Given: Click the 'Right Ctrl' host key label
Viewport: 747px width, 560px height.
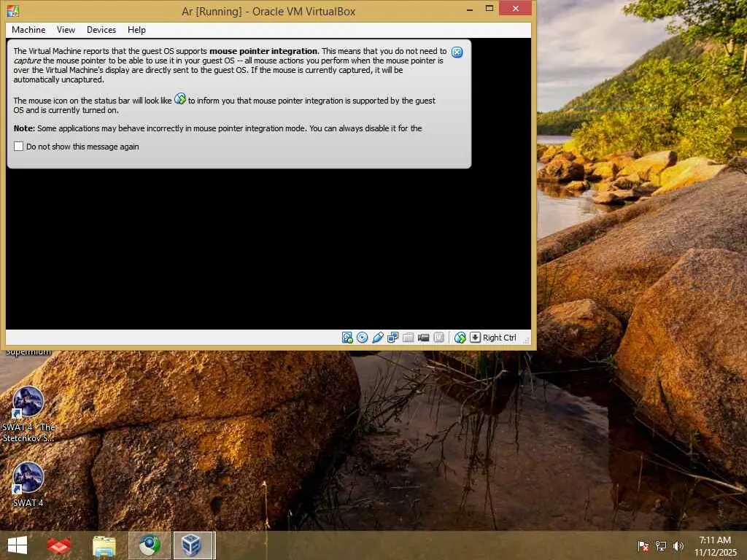Looking at the screenshot, I should [499, 338].
